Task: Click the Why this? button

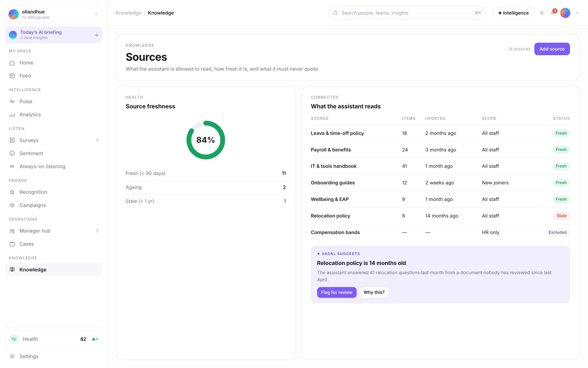Action: [374, 293]
